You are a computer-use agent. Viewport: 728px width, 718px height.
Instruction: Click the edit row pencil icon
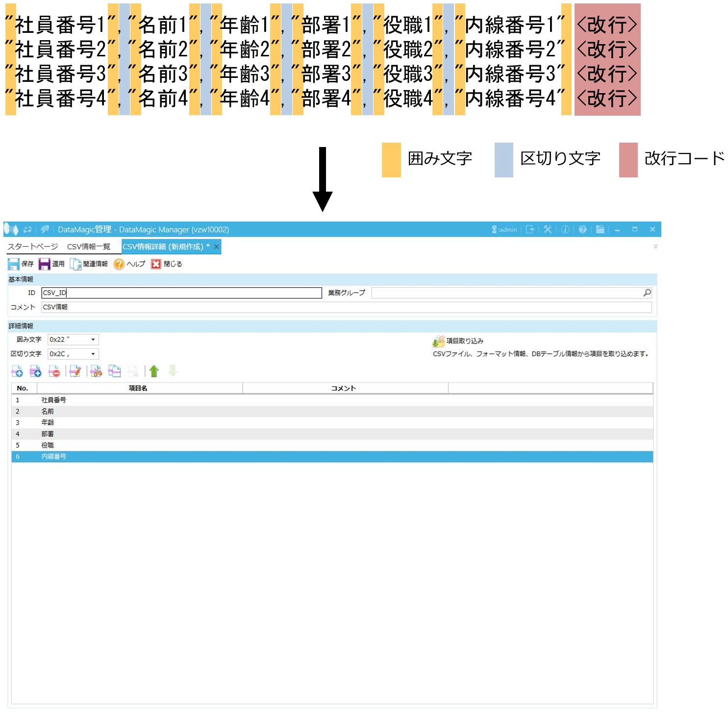(x=75, y=371)
